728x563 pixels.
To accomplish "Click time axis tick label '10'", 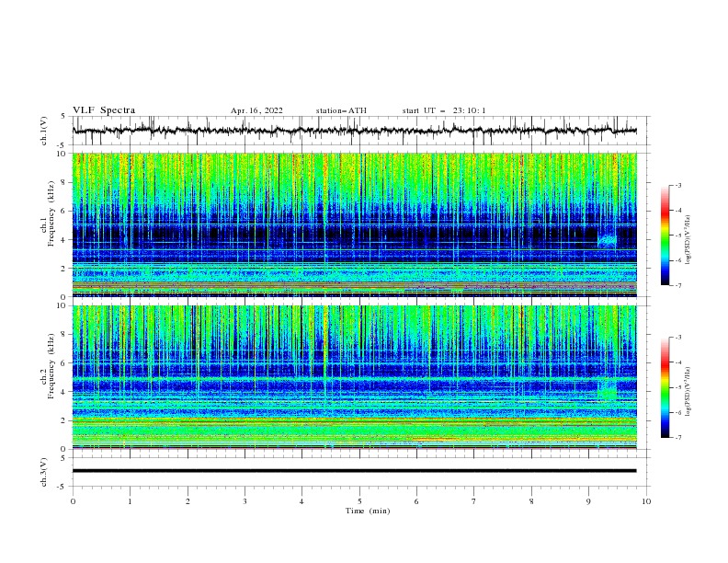I will pyautogui.click(x=646, y=501).
